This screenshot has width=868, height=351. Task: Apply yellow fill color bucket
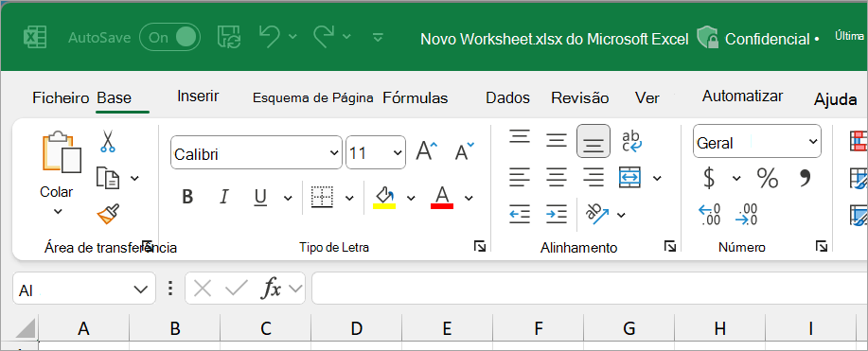click(x=384, y=197)
